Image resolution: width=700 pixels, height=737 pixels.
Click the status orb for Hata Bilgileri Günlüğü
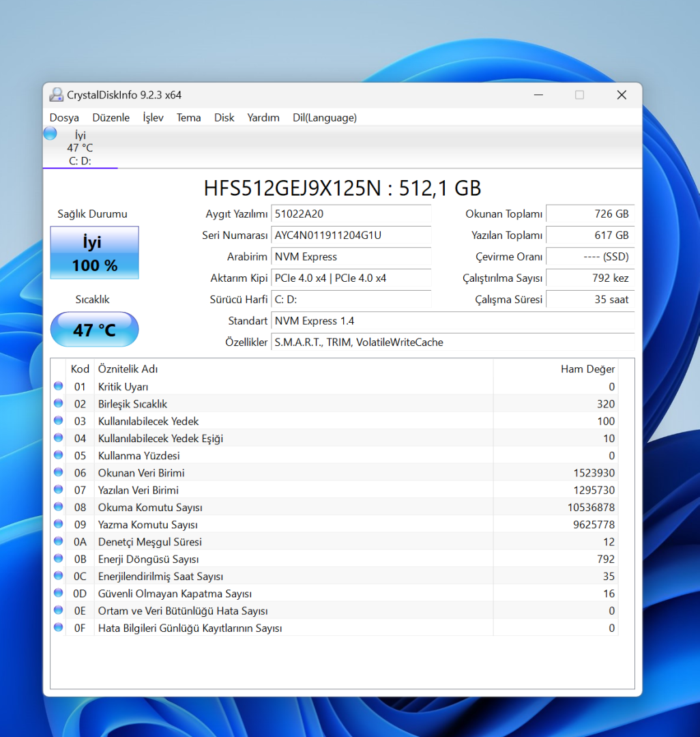click(x=58, y=628)
